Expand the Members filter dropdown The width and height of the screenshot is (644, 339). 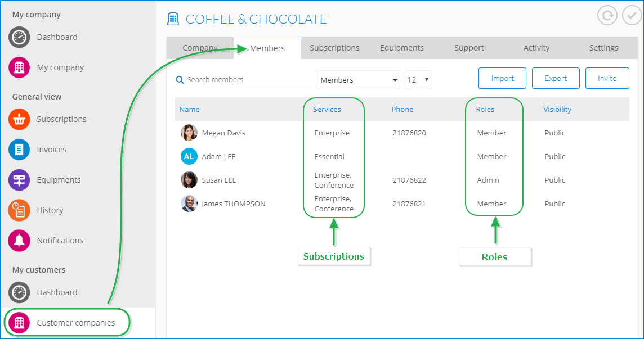pyautogui.click(x=357, y=80)
